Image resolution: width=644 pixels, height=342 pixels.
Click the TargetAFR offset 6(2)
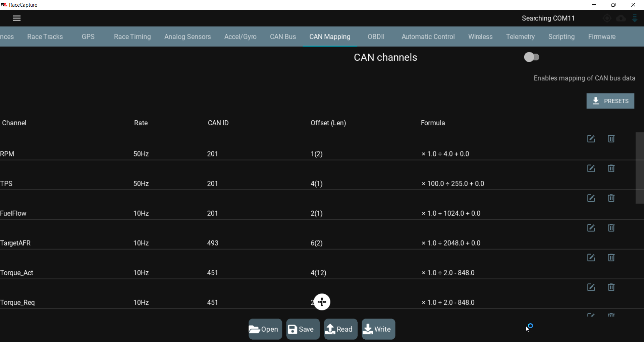point(317,243)
